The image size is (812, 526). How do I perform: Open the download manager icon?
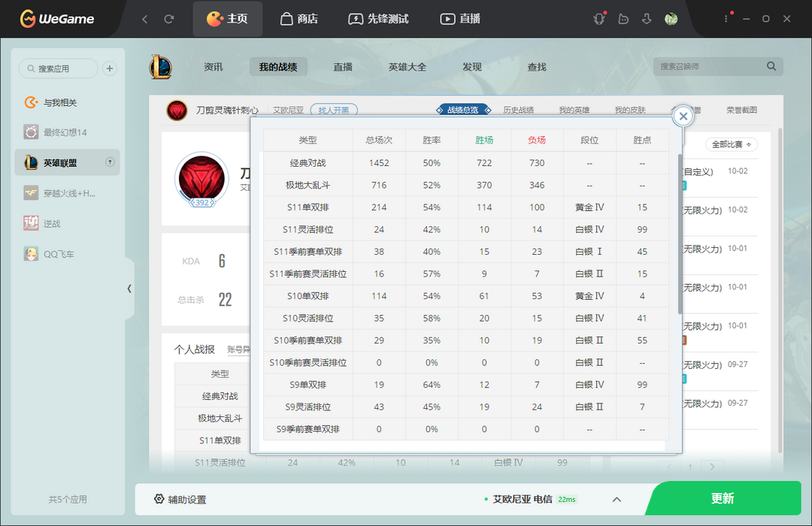point(647,19)
